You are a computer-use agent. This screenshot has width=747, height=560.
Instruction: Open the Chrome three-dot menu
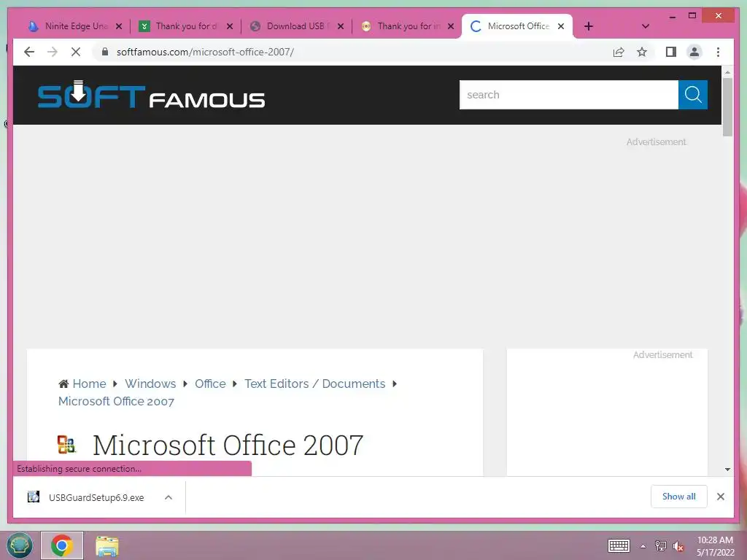pyautogui.click(x=719, y=52)
